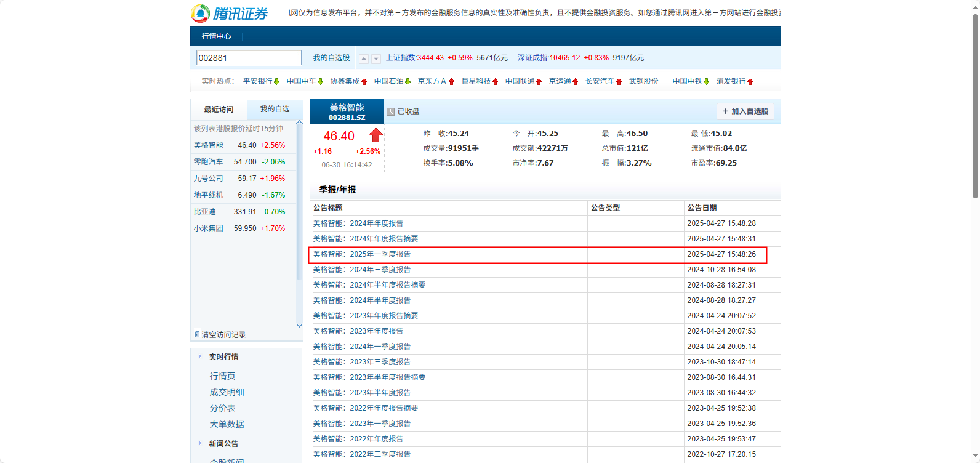This screenshot has width=980, height=463.
Task: Open 美格智能：2024年年度报告
Action: [358, 223]
